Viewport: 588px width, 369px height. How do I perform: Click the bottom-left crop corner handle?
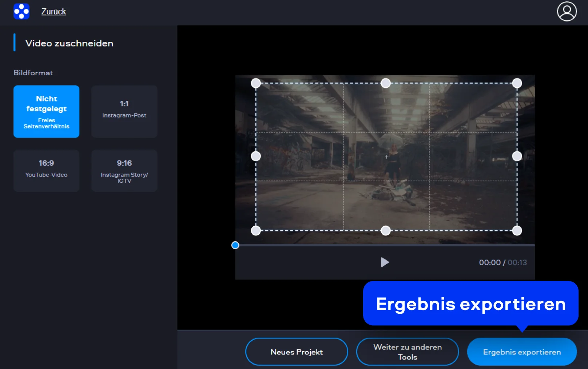coord(256,230)
